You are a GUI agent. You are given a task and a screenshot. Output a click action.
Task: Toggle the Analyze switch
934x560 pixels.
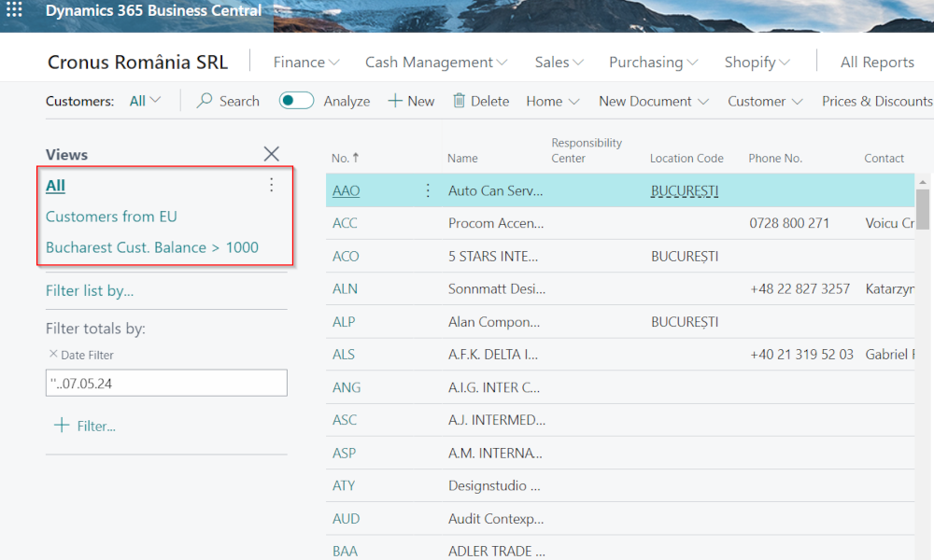[x=296, y=101]
